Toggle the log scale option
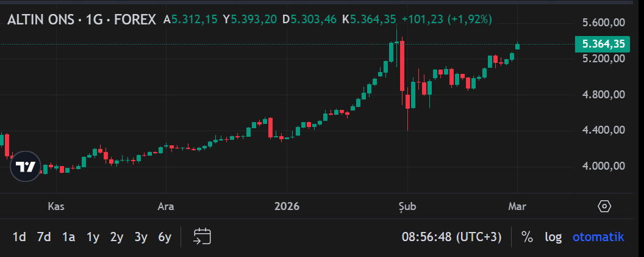644x257 pixels. tap(553, 237)
